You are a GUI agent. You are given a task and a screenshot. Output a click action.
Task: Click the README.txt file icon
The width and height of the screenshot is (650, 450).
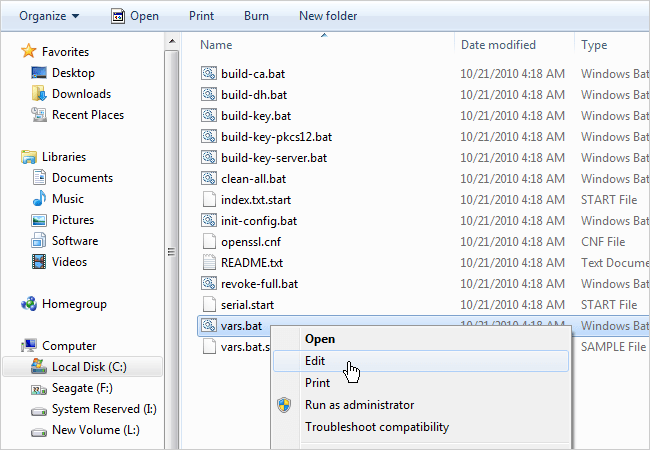coord(209,262)
